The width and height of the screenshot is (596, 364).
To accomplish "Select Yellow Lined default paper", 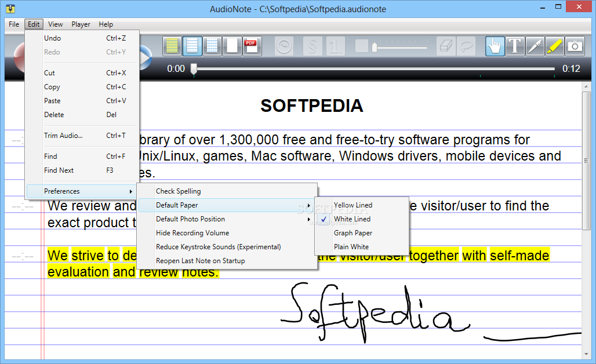I will tap(362, 205).
